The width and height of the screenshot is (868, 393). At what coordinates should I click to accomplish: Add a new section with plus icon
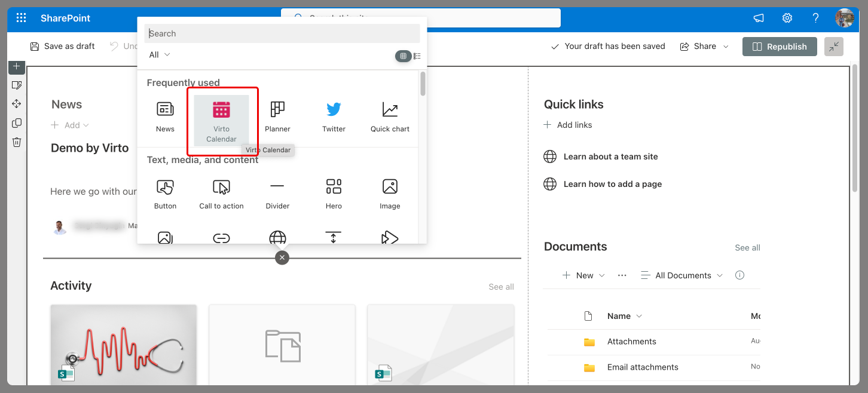[x=17, y=66]
